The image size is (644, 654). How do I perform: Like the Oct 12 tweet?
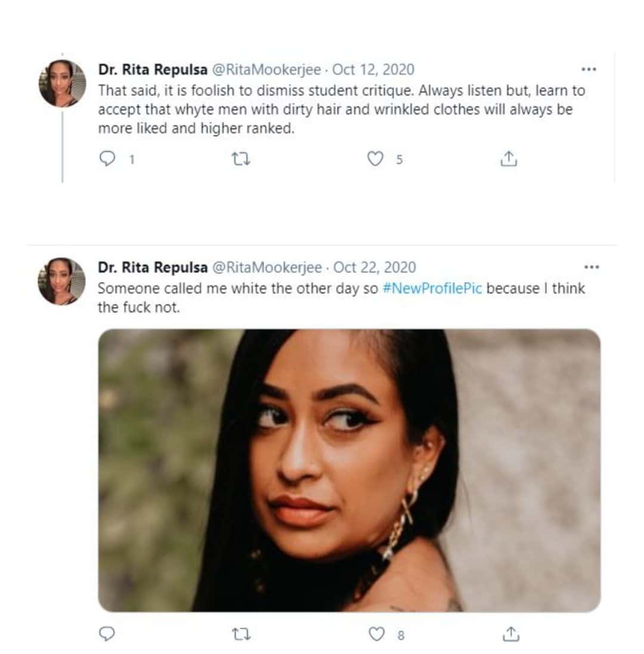[375, 159]
